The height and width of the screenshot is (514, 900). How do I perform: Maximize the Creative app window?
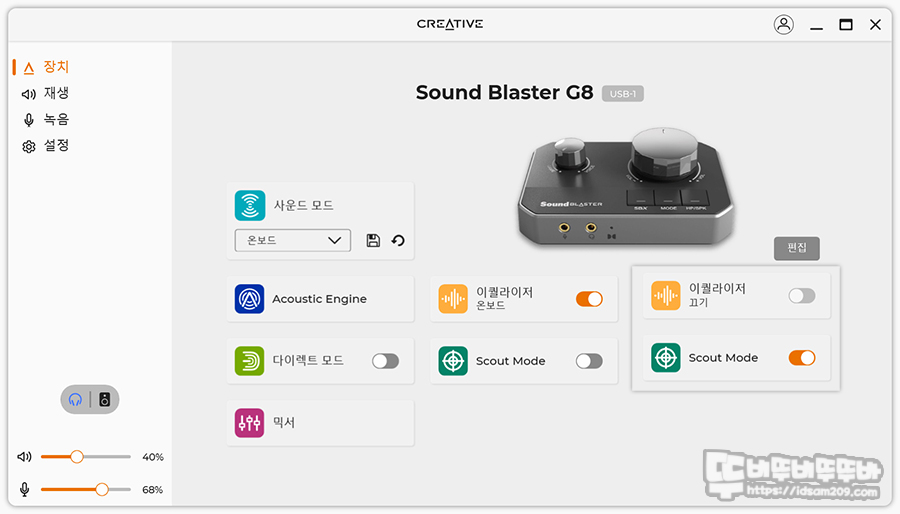coord(845,25)
